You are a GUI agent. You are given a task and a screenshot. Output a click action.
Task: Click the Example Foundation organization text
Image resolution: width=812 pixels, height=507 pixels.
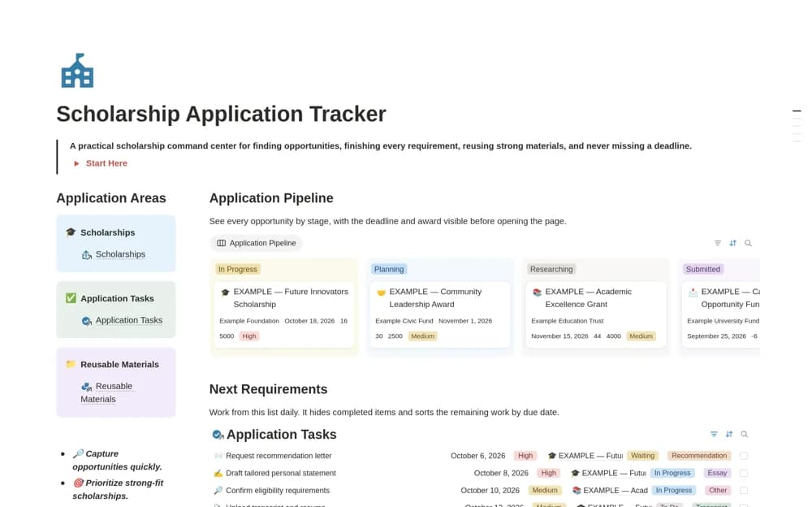pyautogui.click(x=249, y=321)
